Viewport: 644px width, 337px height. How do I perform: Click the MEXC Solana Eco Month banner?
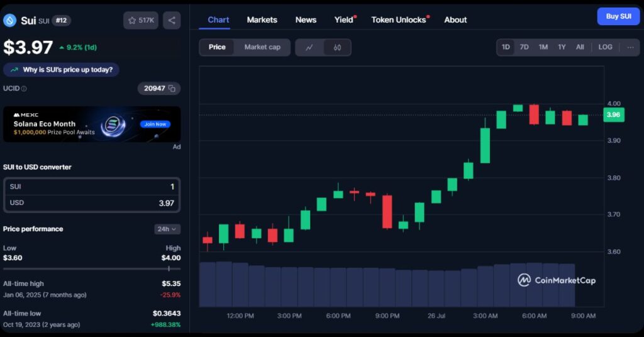pyautogui.click(x=92, y=124)
